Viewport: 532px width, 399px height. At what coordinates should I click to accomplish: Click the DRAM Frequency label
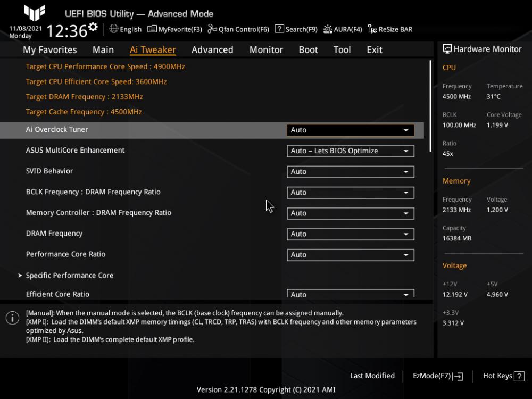[x=54, y=234]
